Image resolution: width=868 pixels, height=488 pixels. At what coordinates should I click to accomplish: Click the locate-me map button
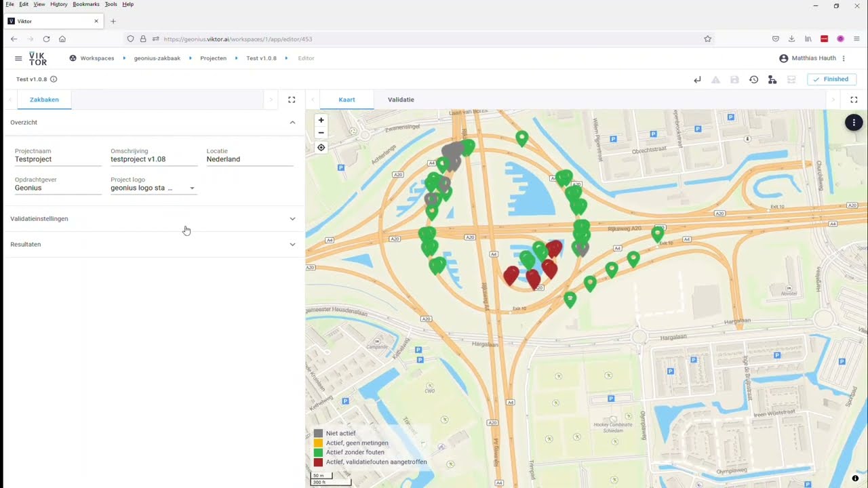click(x=321, y=147)
